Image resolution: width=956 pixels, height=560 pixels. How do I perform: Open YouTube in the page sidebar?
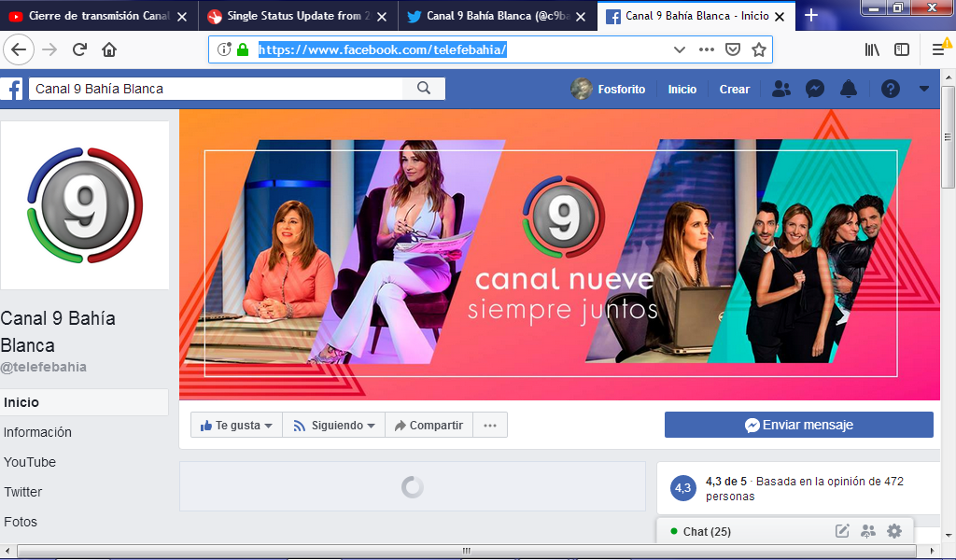29,462
